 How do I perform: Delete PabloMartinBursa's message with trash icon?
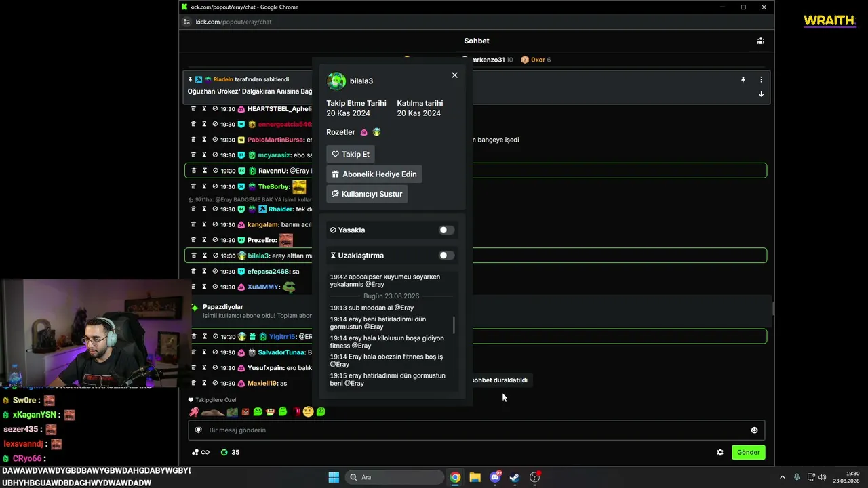point(193,140)
